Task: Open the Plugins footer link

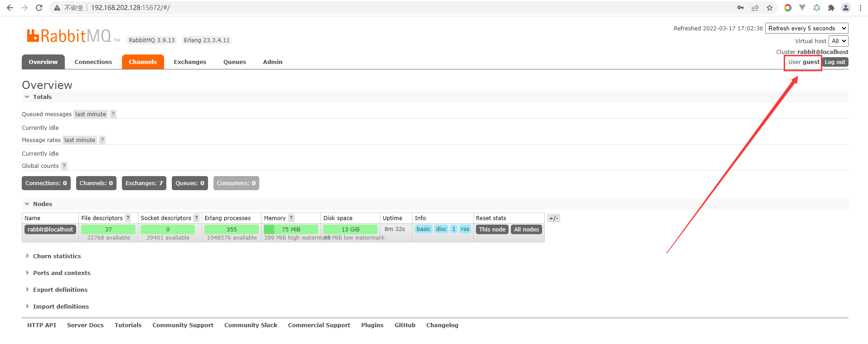Action: 373,325
